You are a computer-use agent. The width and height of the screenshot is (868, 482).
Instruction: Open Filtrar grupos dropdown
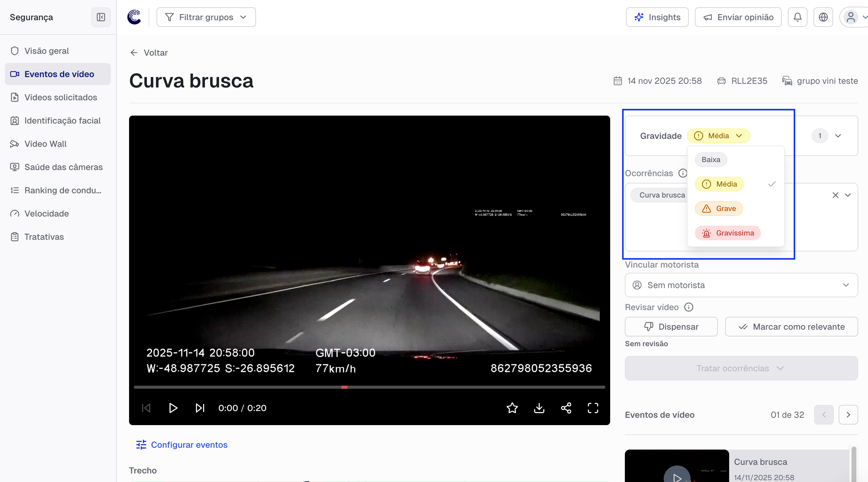pos(206,17)
